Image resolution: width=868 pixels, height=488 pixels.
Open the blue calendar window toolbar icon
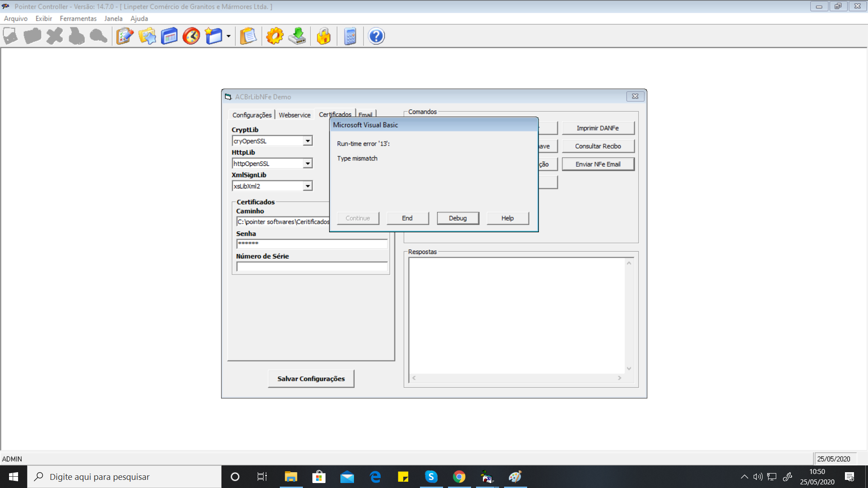coord(169,36)
